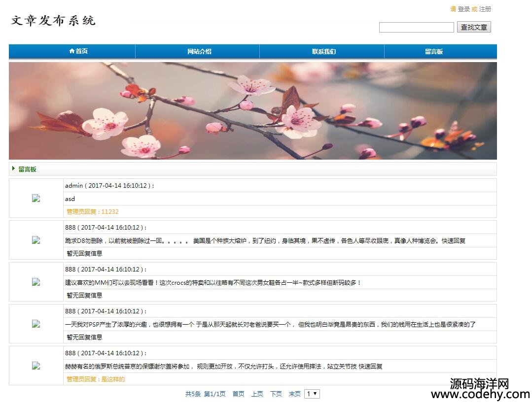Click the 登录 link at top
This screenshot has height=404, width=532.
pos(463,9)
